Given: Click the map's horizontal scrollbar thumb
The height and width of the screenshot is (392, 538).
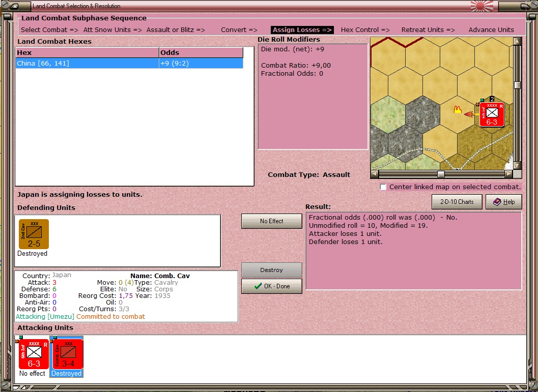Looking at the screenshot, I should coord(441,174).
